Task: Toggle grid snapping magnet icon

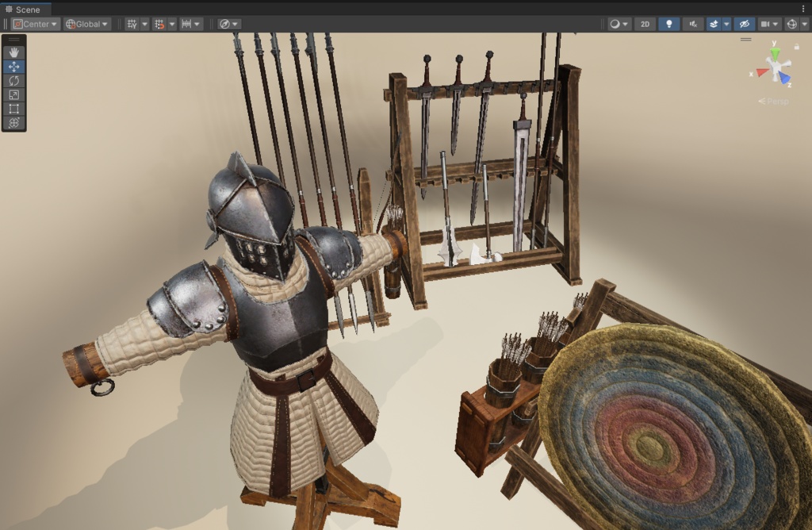Action: point(159,24)
